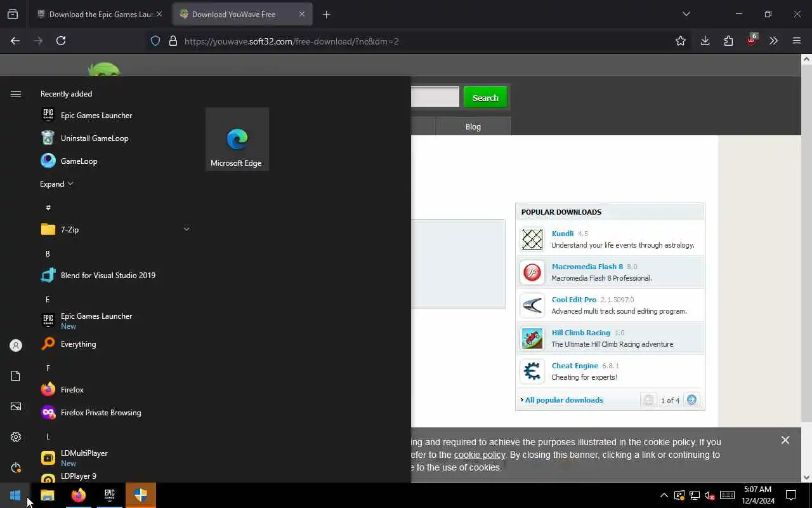Screen dimensions: 812x508
Task: Open the Cheat Engine link
Action: [575, 366]
